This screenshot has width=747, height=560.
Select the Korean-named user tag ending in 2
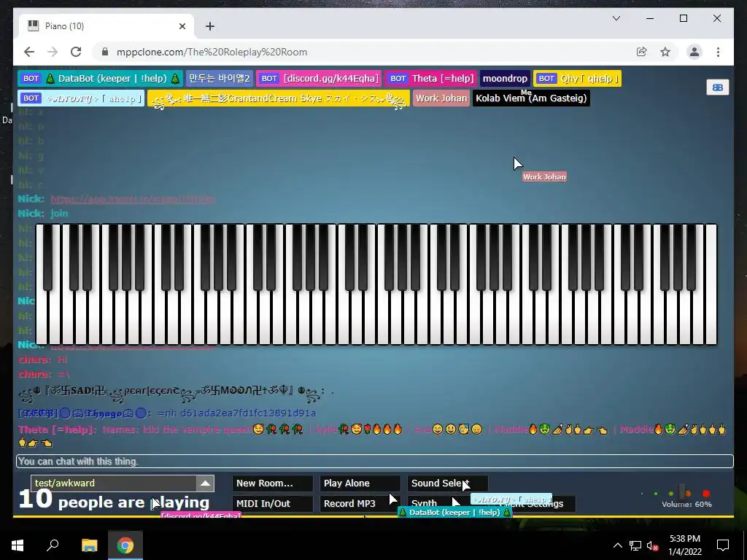[219, 79]
